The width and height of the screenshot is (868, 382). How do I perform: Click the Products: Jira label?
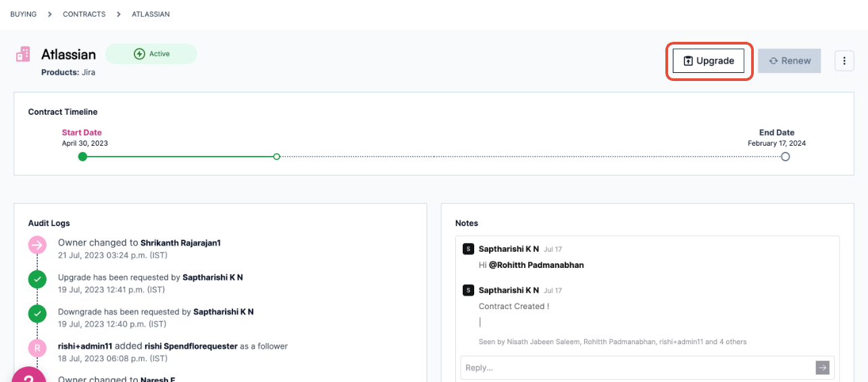pos(68,72)
